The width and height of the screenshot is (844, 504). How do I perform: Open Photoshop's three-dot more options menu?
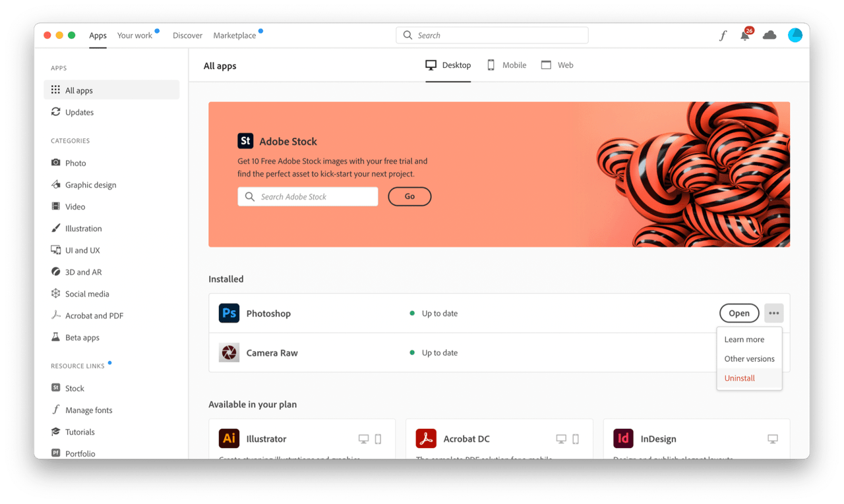773,313
